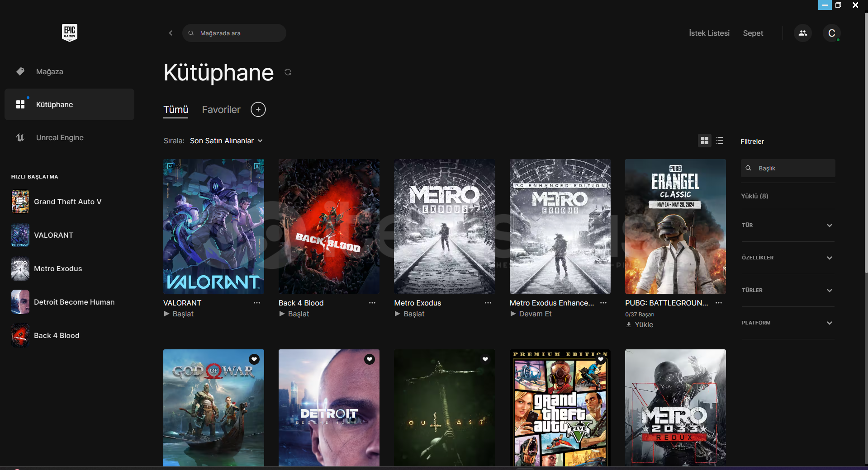Image resolution: width=868 pixels, height=470 pixels.
Task: Open the Outlast cover
Action: [x=444, y=408]
